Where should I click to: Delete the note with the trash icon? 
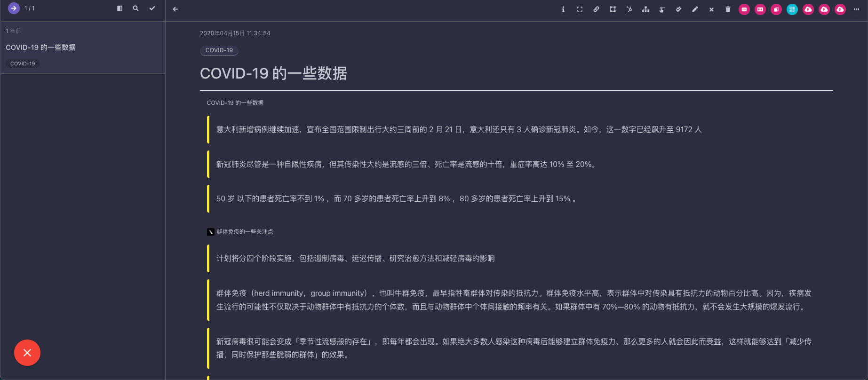click(728, 9)
